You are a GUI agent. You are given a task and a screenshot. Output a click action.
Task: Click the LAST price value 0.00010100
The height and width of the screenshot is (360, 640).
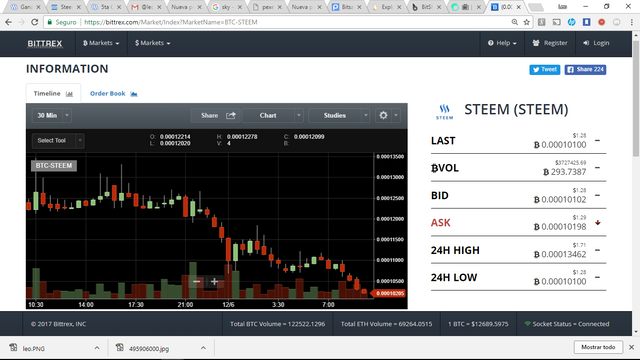tap(560, 145)
